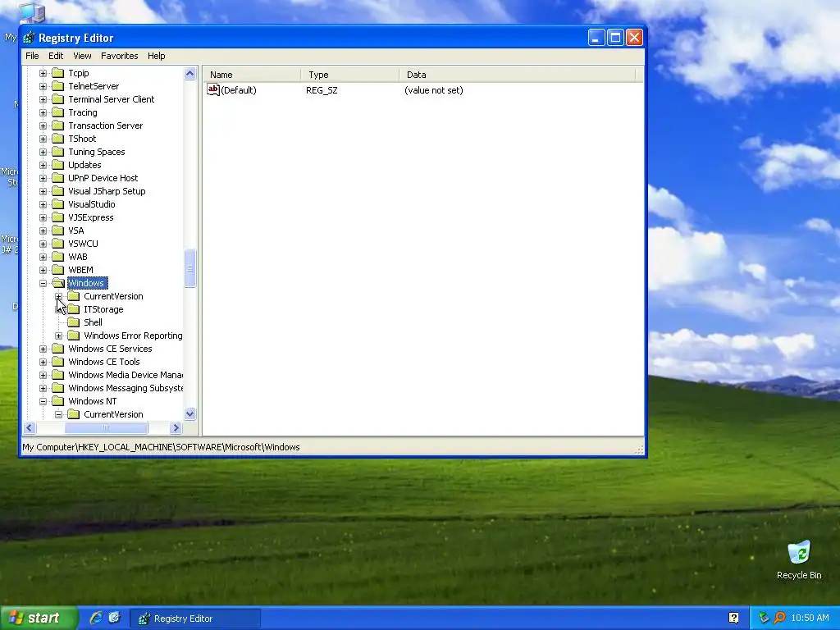This screenshot has height=630, width=840.
Task: Expand the Windows CE Services key
Action: (43, 349)
